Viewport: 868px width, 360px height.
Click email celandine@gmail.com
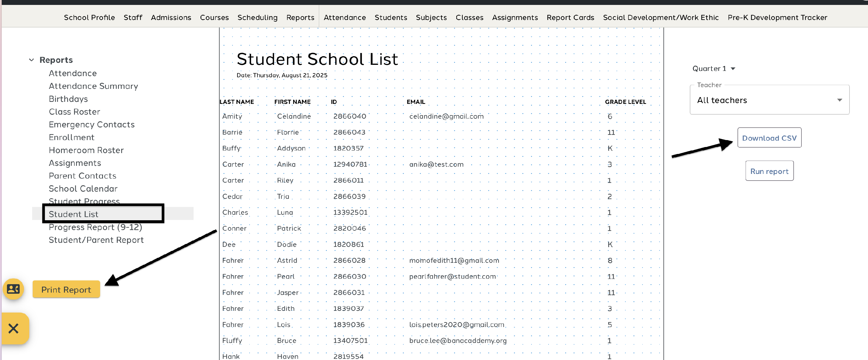[446, 116]
